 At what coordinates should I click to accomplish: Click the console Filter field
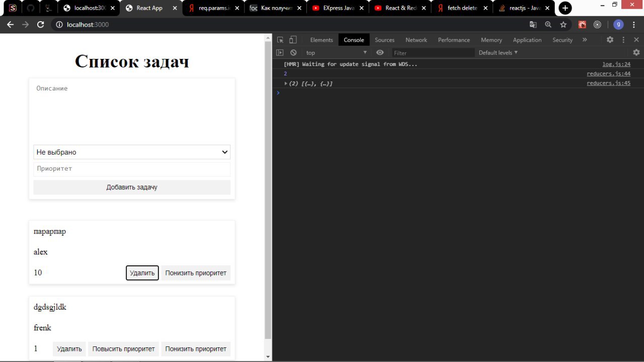[x=433, y=53]
